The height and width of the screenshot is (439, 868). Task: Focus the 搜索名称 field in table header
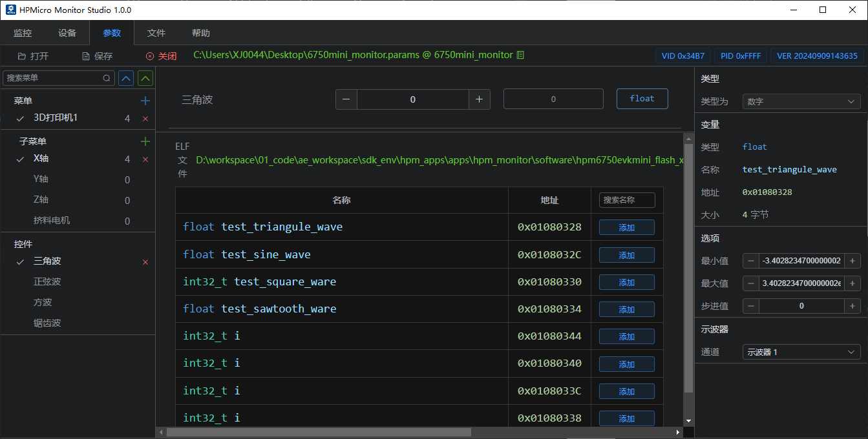(627, 200)
